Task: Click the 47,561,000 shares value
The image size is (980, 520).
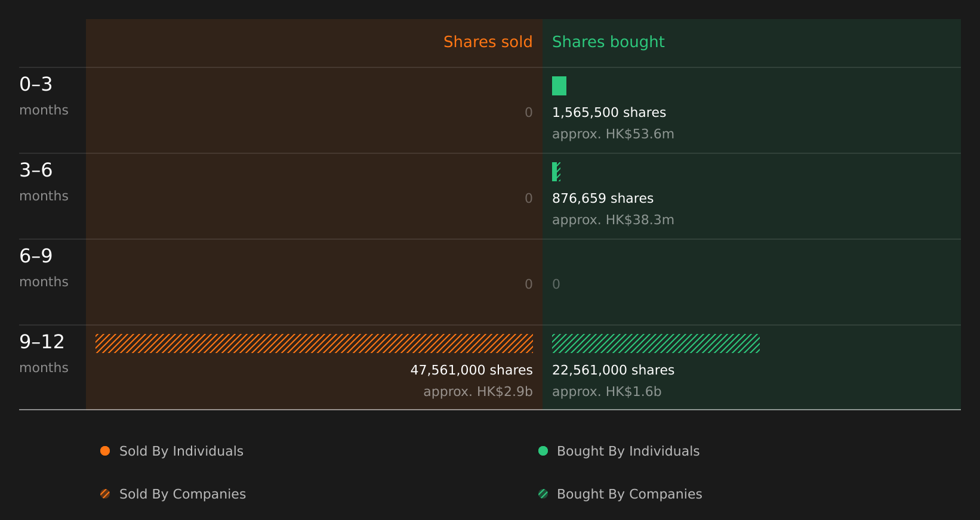Action: point(471,370)
